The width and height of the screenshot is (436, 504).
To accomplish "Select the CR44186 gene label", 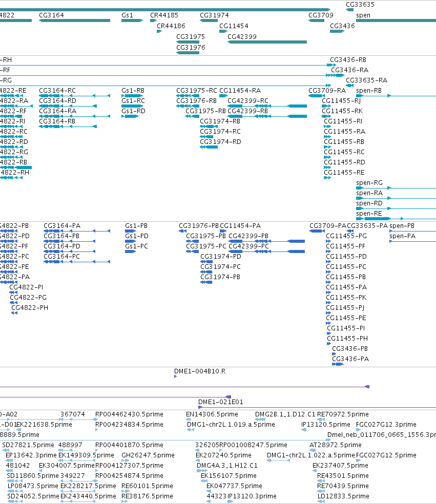I will point(171,26).
